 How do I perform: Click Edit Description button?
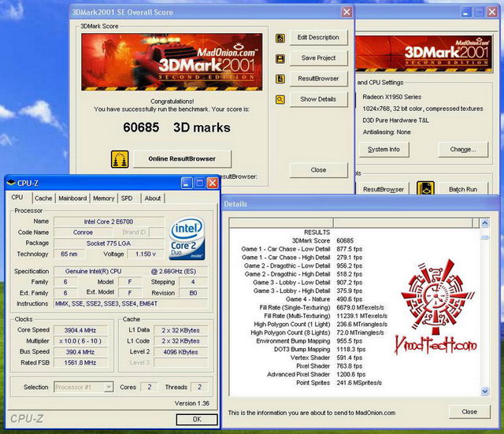[318, 38]
